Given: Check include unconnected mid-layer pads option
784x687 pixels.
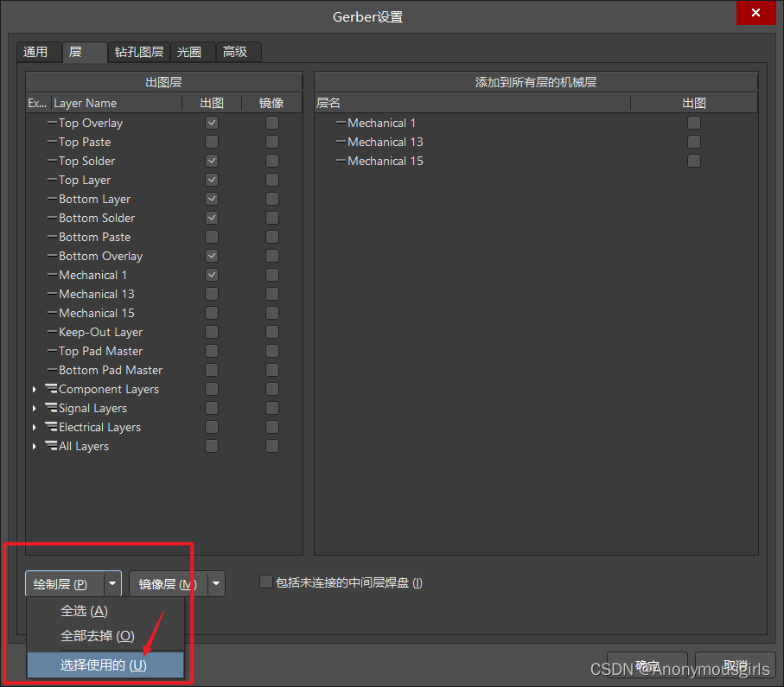Looking at the screenshot, I should pyautogui.click(x=266, y=582).
